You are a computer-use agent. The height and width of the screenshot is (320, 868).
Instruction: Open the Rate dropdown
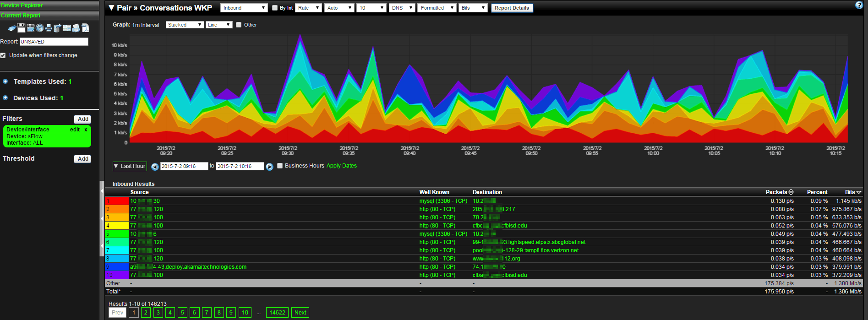(308, 8)
